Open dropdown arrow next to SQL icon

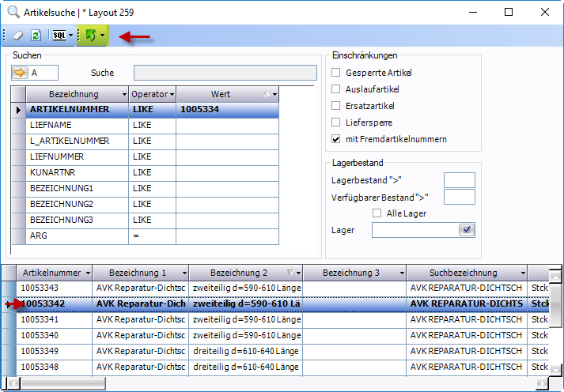(71, 36)
